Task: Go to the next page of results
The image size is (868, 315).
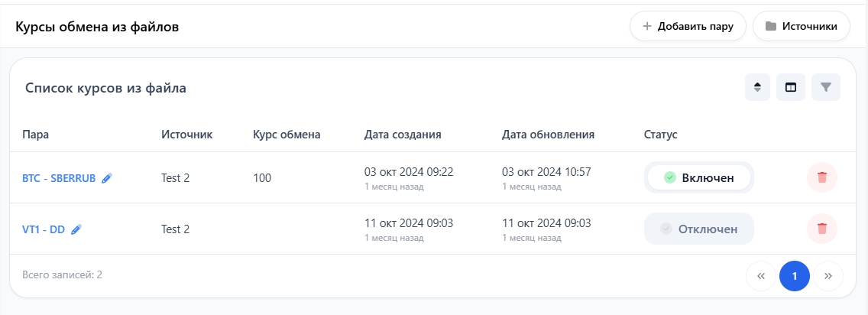Action: coord(828,276)
